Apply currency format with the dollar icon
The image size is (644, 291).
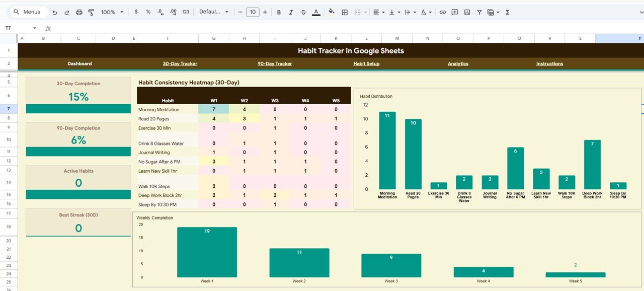click(x=135, y=12)
